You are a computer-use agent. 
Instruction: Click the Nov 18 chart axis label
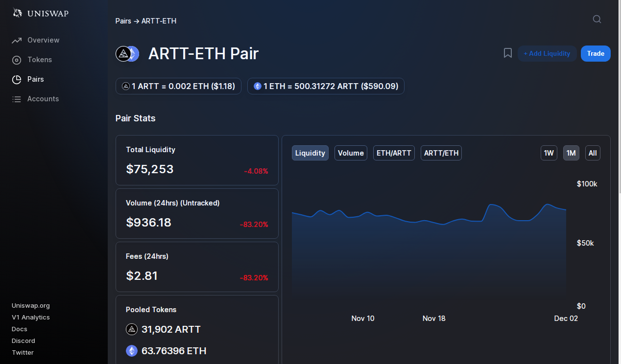point(434,318)
